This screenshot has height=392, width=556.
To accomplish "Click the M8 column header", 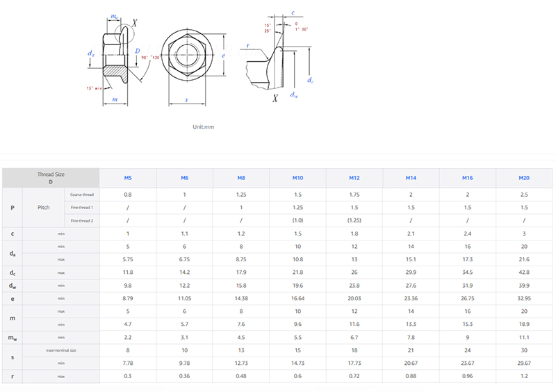I will click(x=241, y=178).
